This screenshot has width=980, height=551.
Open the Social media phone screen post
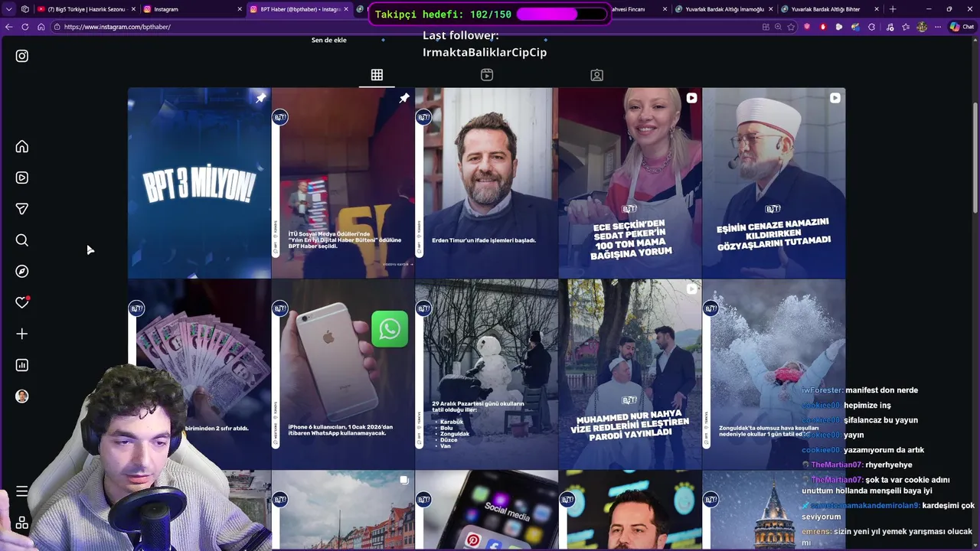tap(486, 510)
